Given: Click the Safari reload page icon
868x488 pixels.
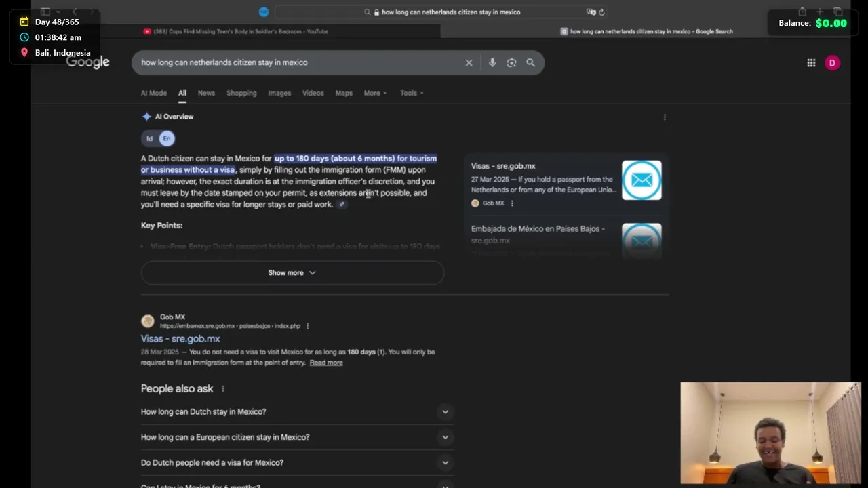Looking at the screenshot, I should pos(601,12).
